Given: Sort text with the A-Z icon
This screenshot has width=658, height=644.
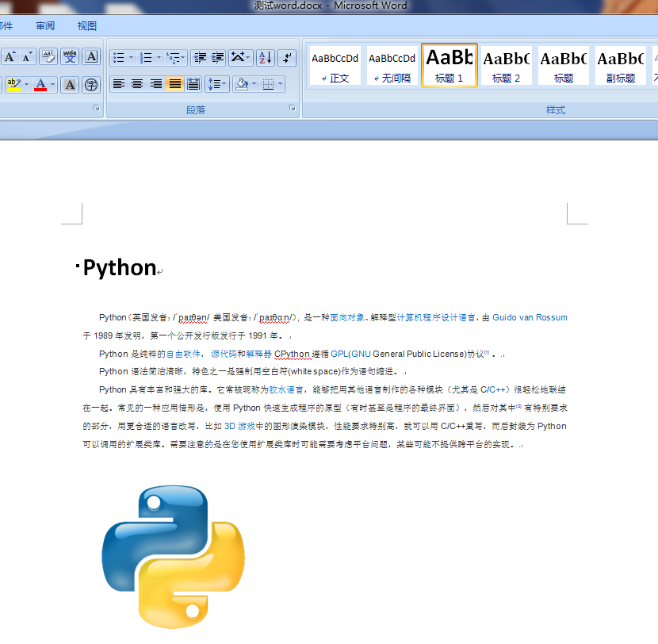Looking at the screenshot, I should coord(266,58).
